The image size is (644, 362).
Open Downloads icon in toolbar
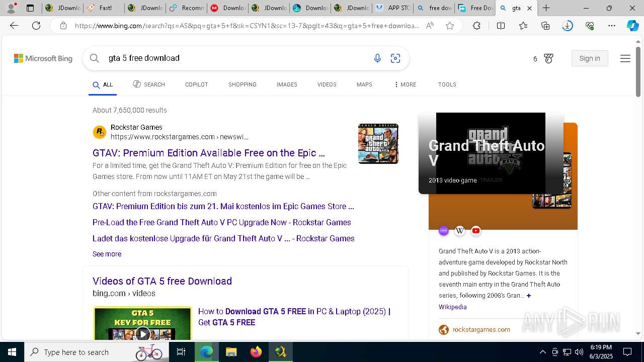568,26
